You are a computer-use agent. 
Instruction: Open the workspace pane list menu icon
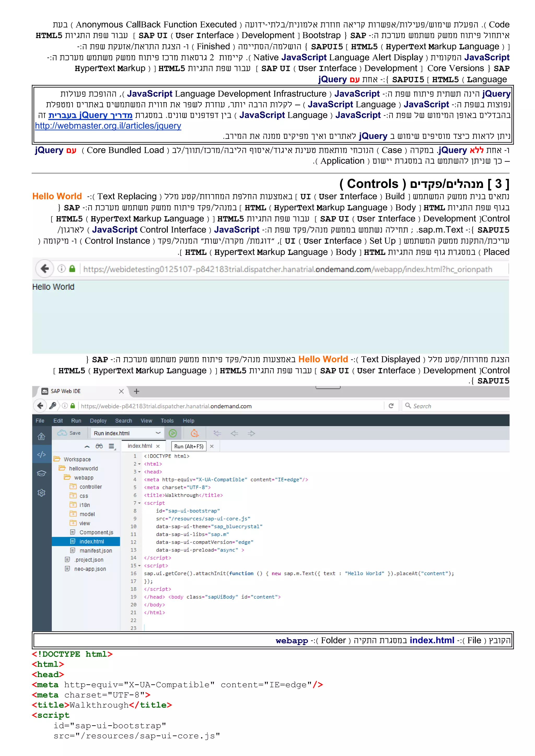pos(112,446)
